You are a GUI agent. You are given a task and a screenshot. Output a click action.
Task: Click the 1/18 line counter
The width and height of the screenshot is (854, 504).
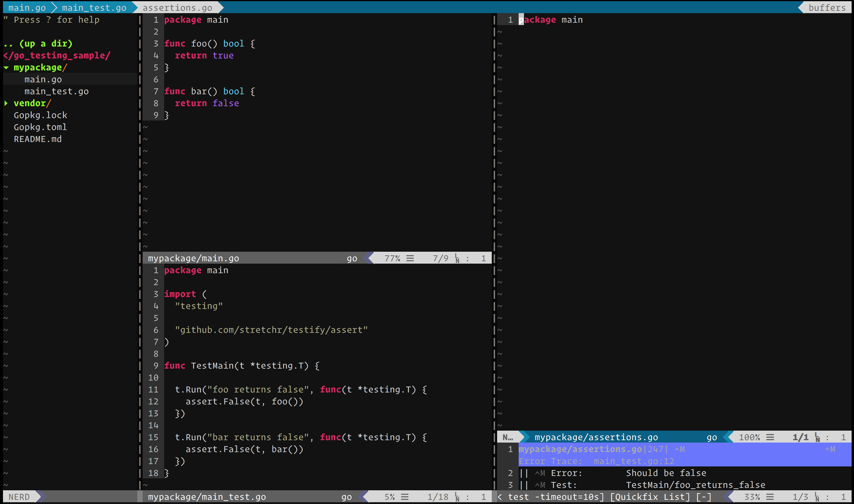438,497
